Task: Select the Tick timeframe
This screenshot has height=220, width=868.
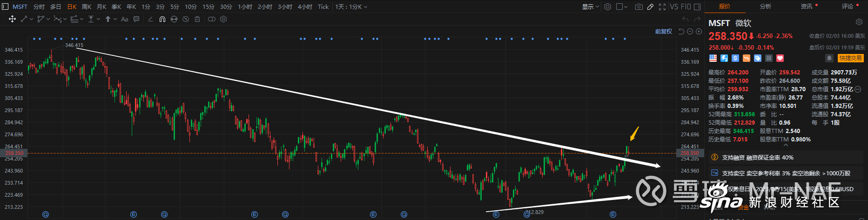Action: click(x=323, y=7)
